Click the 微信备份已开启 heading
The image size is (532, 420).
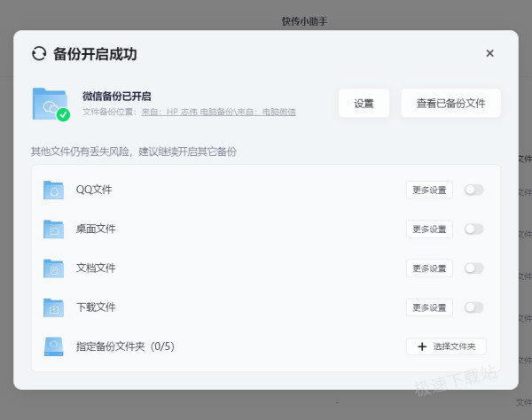(x=117, y=97)
